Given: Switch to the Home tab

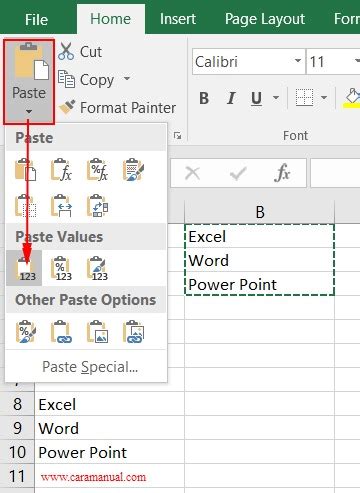Looking at the screenshot, I should tap(111, 19).
